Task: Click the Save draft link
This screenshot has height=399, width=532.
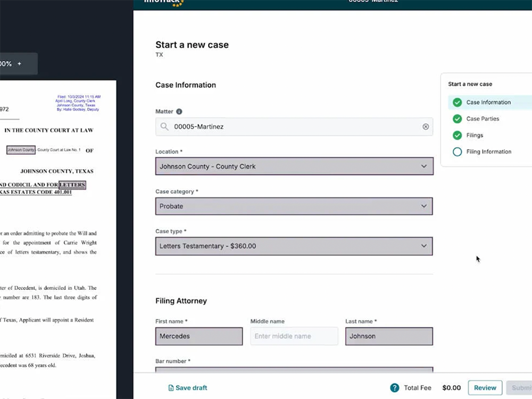Action: (x=191, y=388)
